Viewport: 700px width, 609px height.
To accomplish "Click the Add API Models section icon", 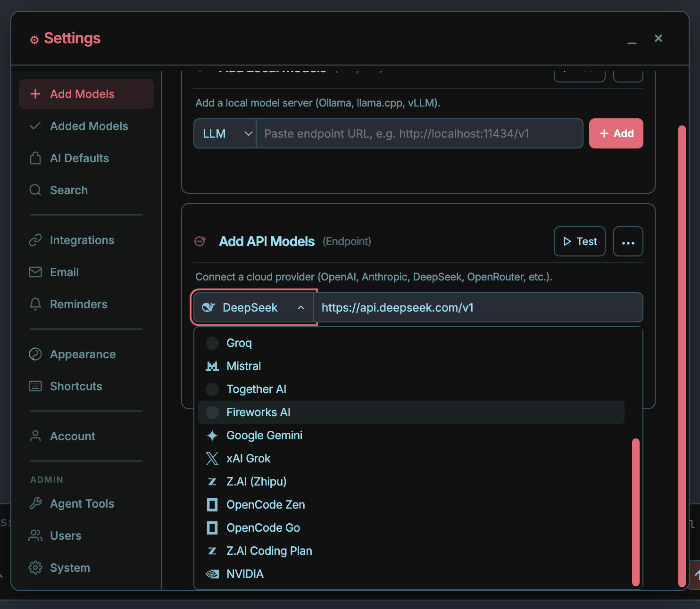I will click(x=200, y=241).
